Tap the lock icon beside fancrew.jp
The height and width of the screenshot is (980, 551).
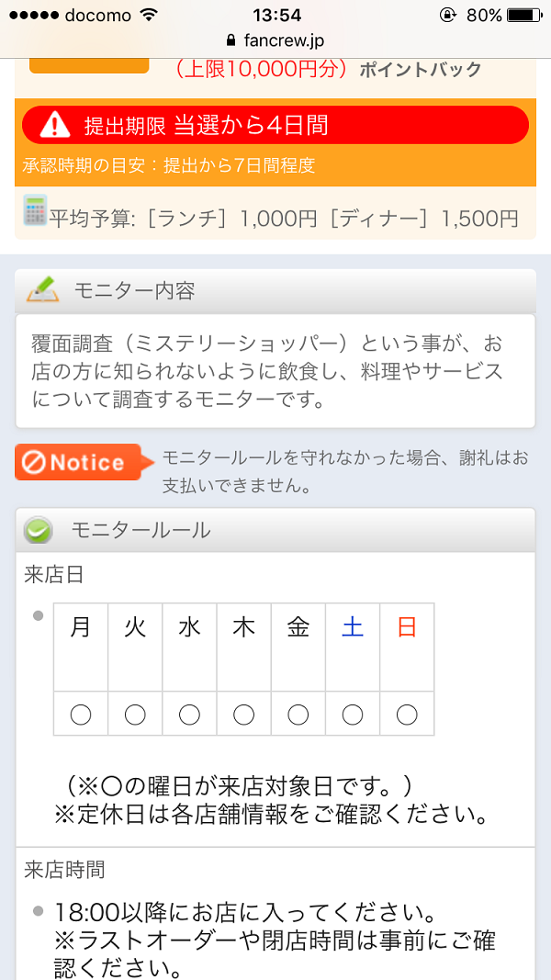pyautogui.click(x=231, y=40)
